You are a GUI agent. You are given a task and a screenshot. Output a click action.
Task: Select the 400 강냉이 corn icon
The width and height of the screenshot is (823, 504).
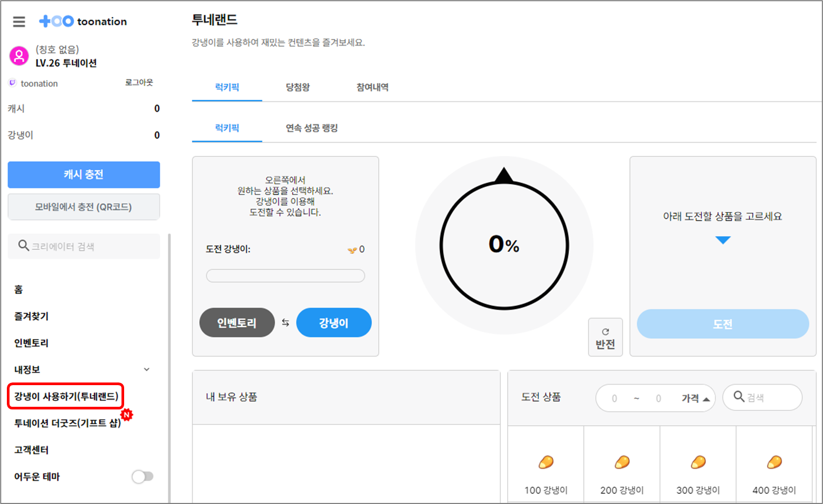774,463
